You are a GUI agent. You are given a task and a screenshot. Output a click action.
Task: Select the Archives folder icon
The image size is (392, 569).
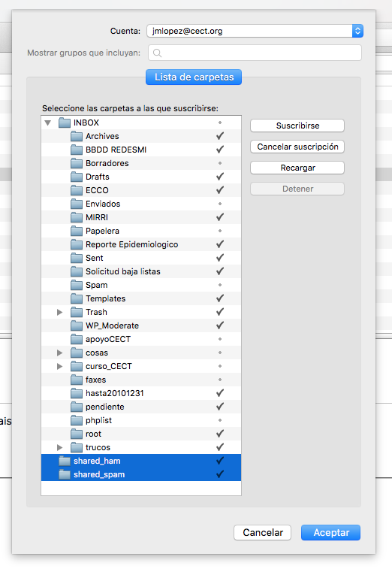tap(77, 137)
